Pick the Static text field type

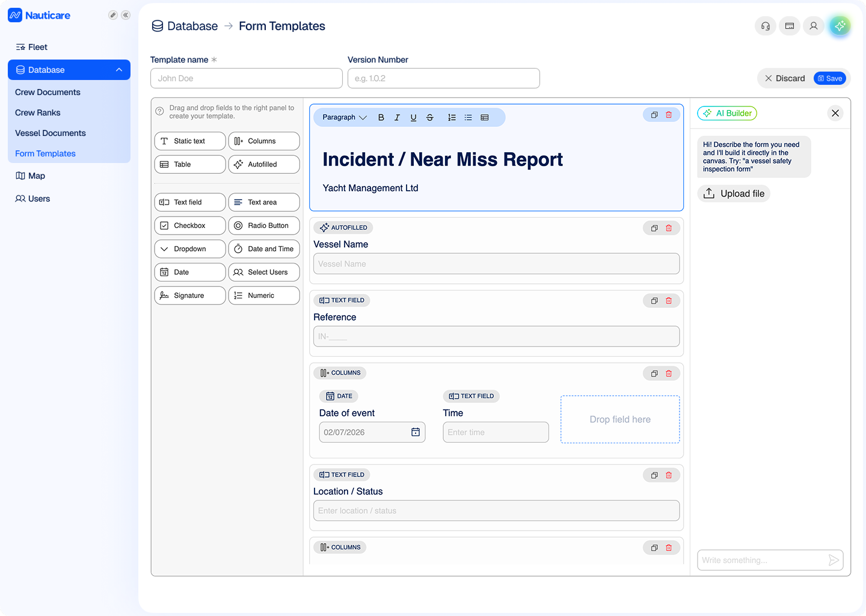point(190,141)
